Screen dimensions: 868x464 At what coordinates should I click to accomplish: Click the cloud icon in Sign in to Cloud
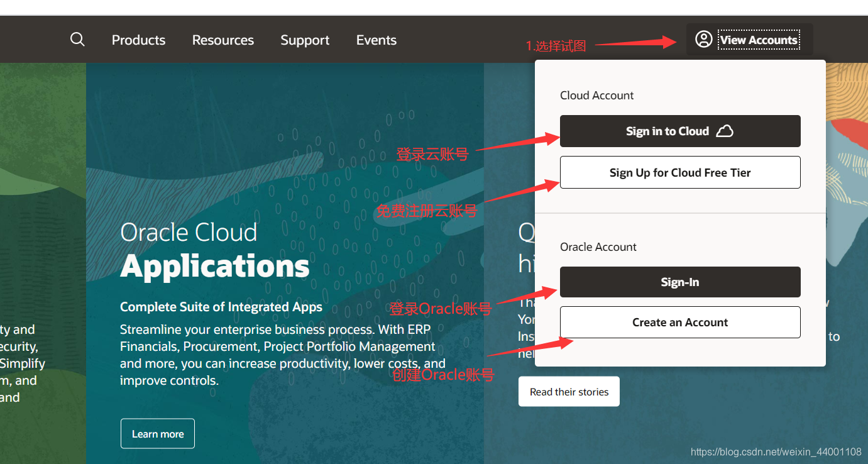pyautogui.click(x=725, y=131)
